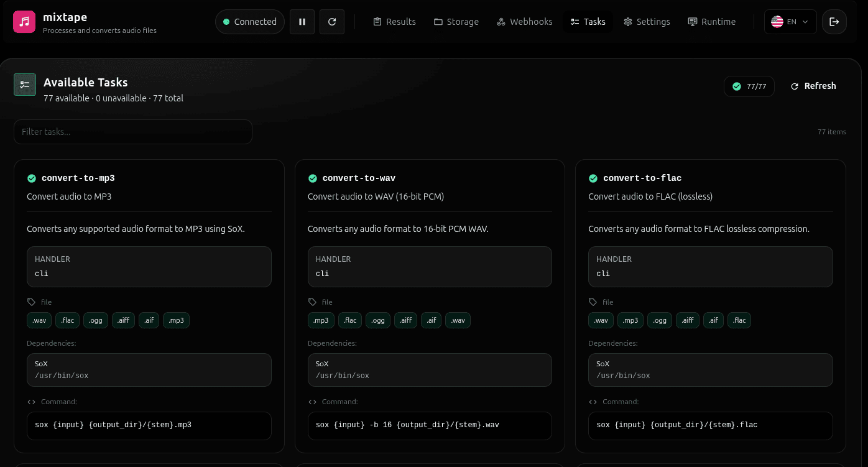This screenshot has height=467, width=868.
Task: Click the sox command ending in .mp3
Action: pos(149,426)
